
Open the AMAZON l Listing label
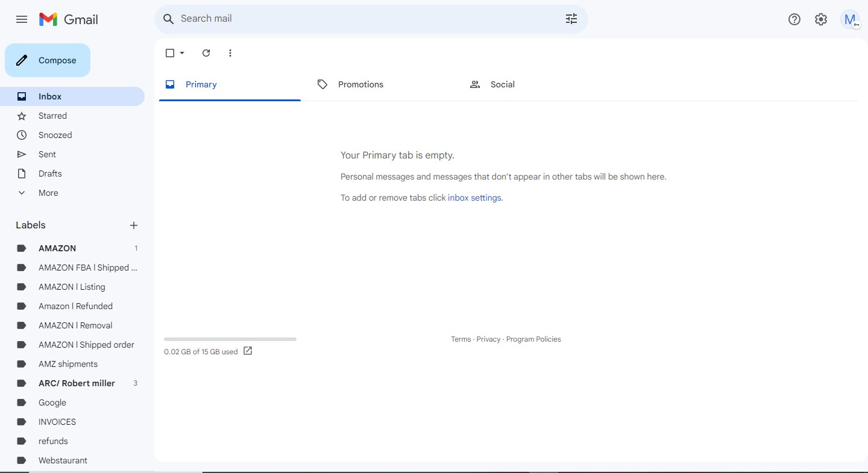[72, 287]
